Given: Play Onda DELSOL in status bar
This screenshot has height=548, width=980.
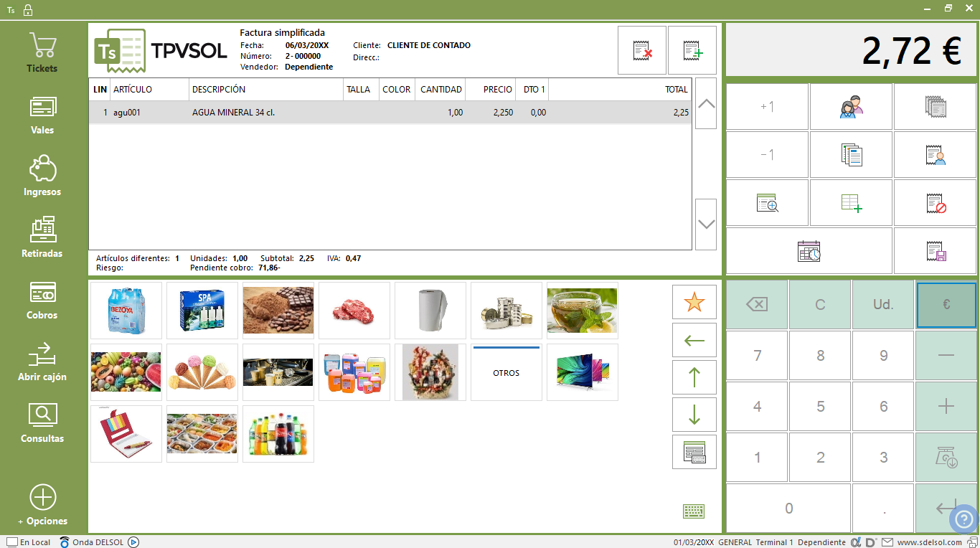Looking at the screenshot, I should pos(133,542).
